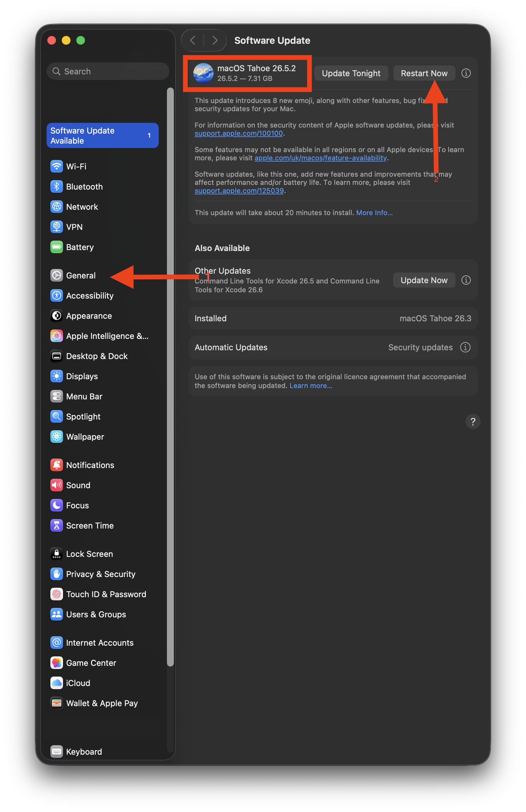Show info for Other Updates
Image resolution: width=526 pixels, height=812 pixels.
466,280
